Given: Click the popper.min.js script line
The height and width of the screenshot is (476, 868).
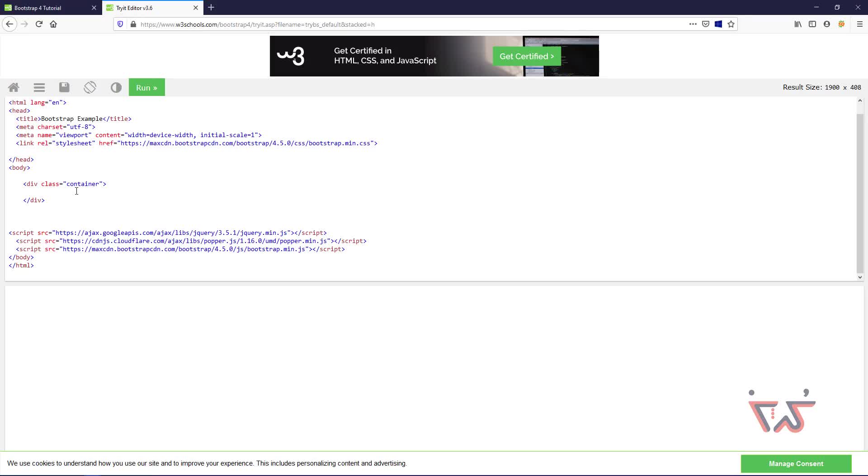Looking at the screenshot, I should (191, 241).
